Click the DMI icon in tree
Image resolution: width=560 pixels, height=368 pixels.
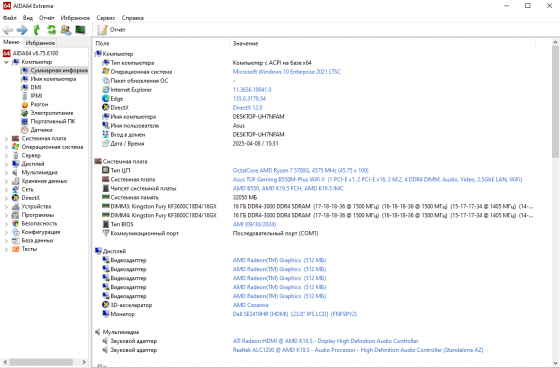24,88
